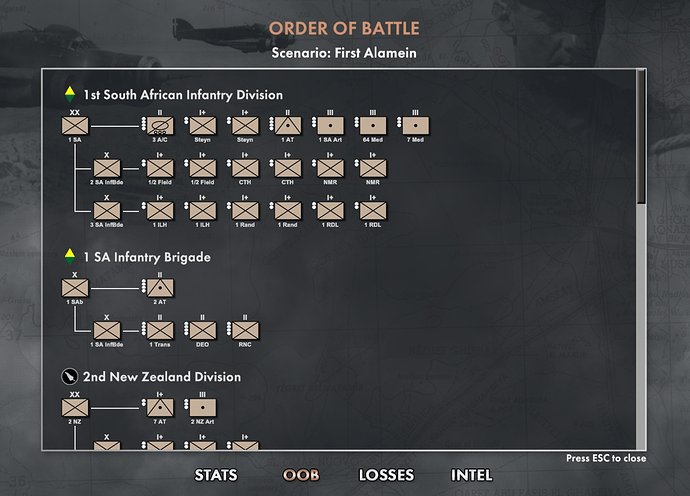
Task: Click the 2 NZ division headquarters unit
Action: click(x=75, y=408)
